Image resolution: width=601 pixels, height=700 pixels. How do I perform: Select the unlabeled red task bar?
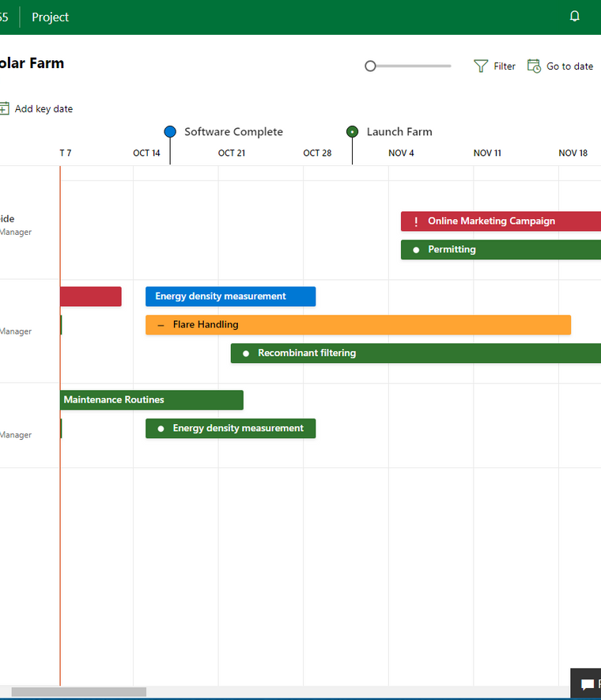click(90, 297)
